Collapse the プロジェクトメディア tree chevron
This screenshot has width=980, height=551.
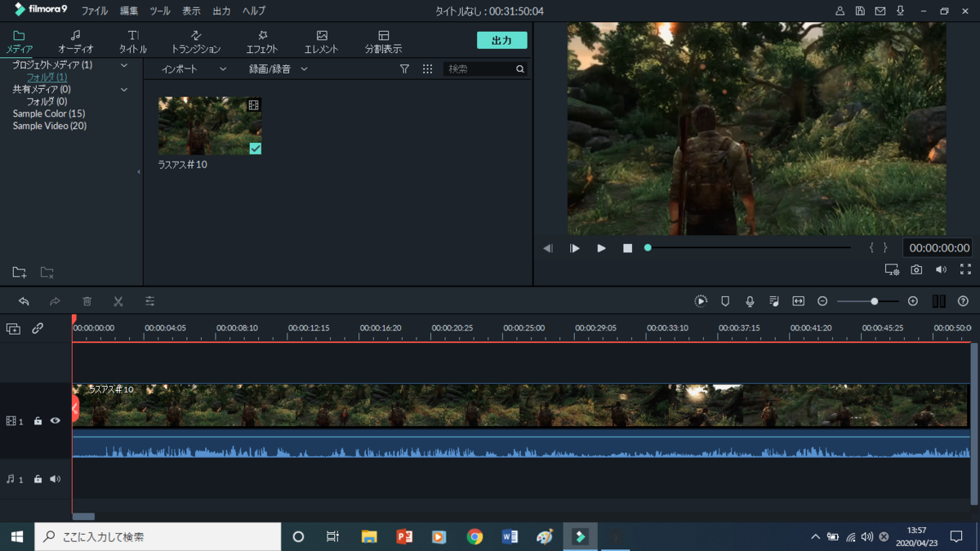pyautogui.click(x=124, y=65)
